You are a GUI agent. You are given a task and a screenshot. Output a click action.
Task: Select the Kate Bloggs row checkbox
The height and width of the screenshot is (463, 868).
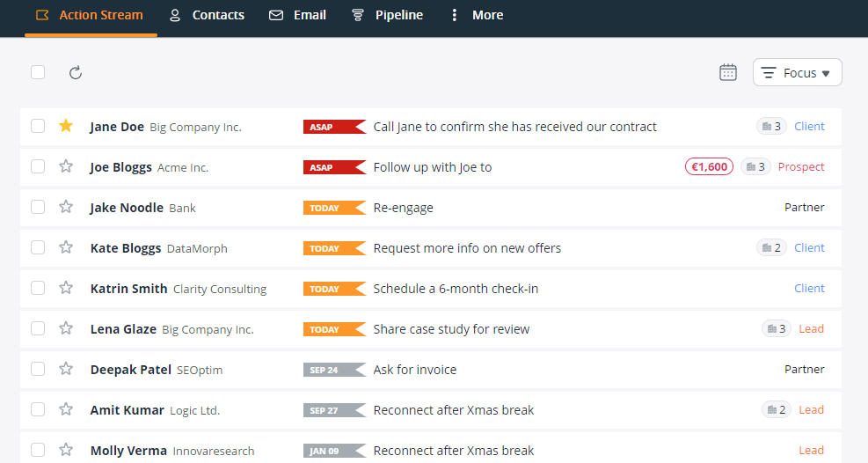38,247
